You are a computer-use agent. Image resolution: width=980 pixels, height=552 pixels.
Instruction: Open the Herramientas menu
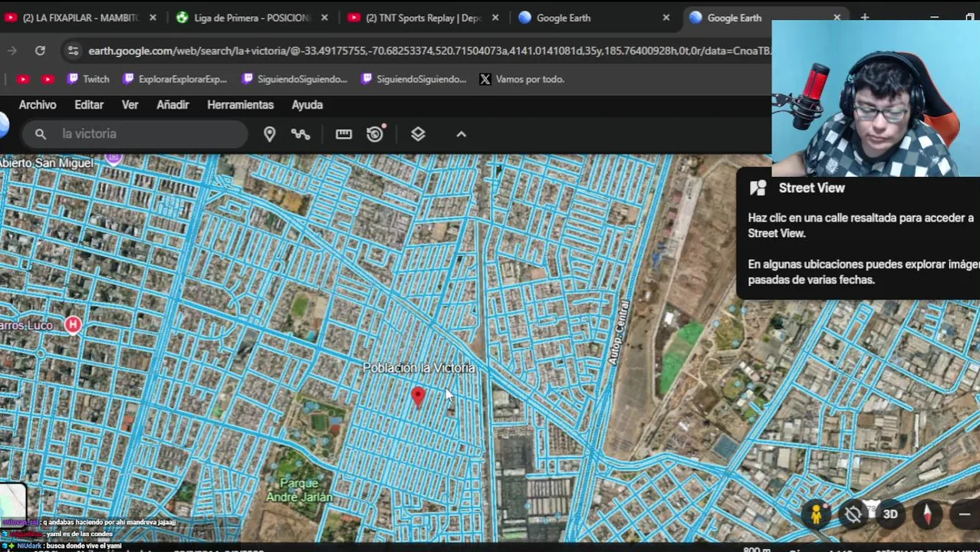[x=240, y=105]
